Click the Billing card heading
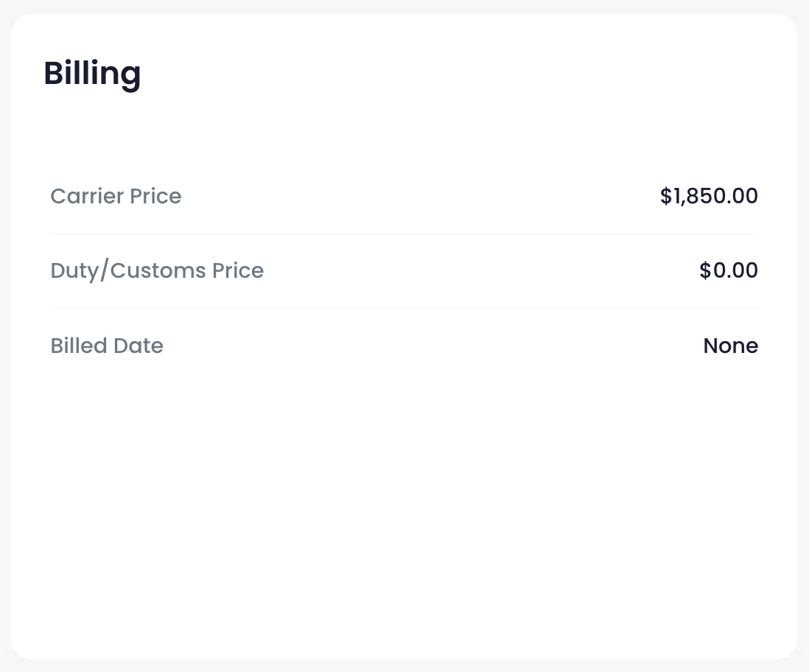This screenshot has width=809, height=672. 92,74
